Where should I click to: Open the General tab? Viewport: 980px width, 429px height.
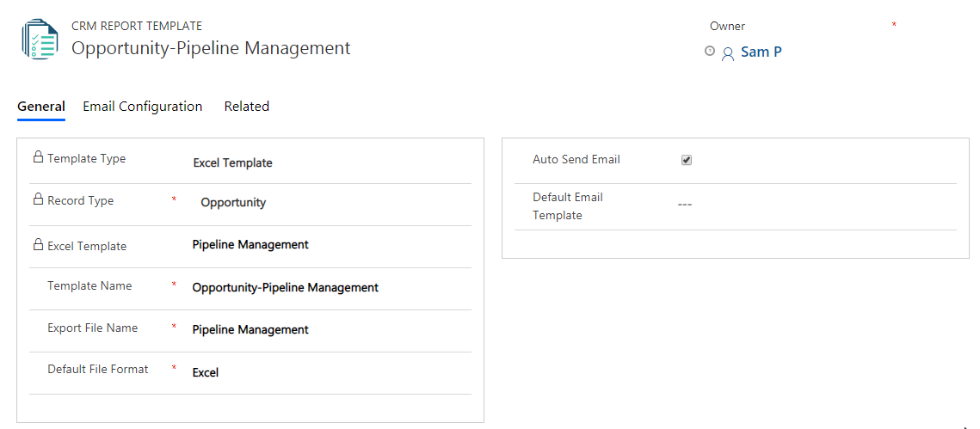(41, 106)
